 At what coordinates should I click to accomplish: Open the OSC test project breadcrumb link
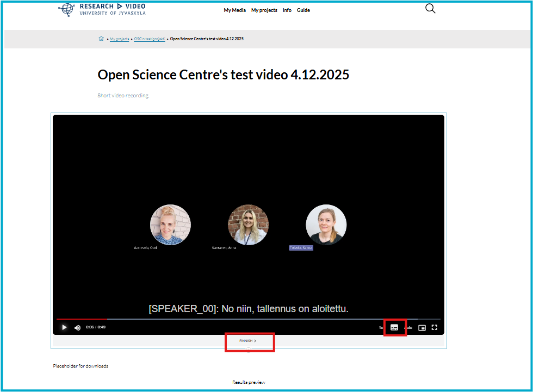149,39
